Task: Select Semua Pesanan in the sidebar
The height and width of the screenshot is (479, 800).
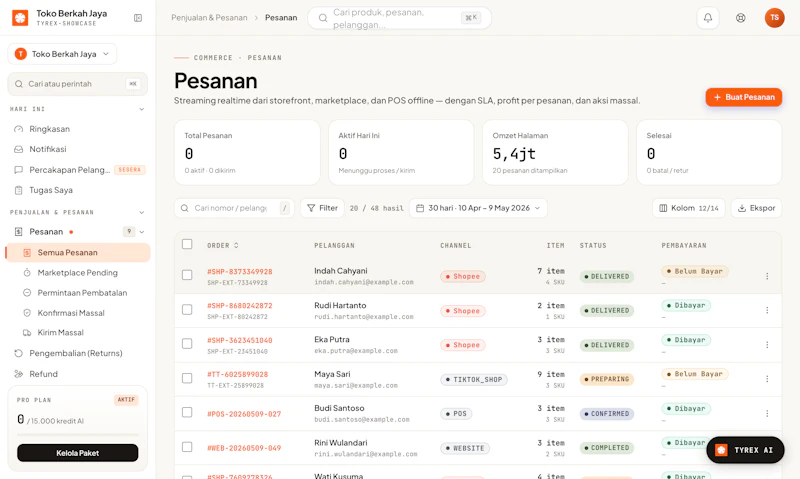Action: coord(78,253)
